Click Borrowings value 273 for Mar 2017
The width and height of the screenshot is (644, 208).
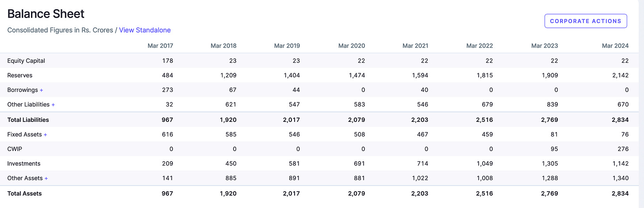coord(167,90)
